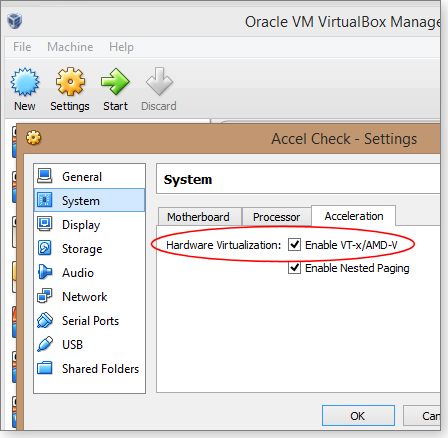
Task: Open the Display settings category
Action: 89,225
